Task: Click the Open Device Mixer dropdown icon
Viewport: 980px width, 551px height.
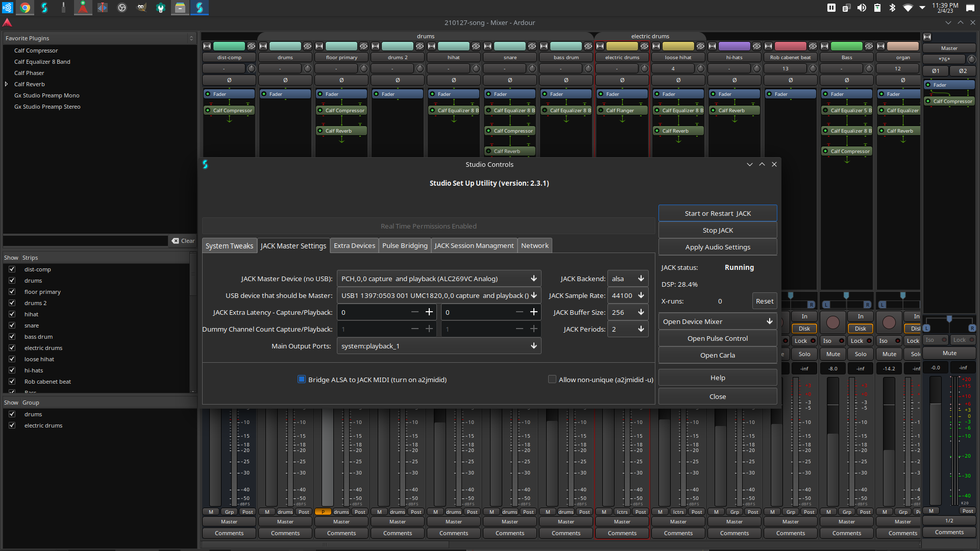Action: (x=770, y=321)
